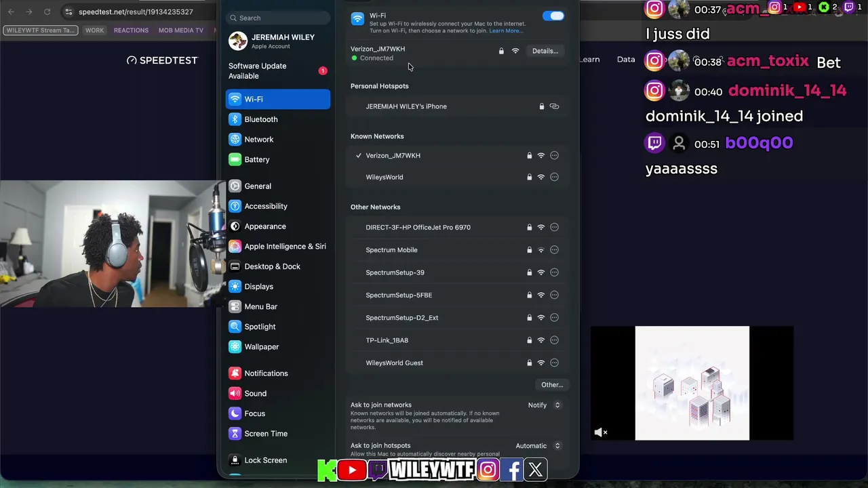Open more options for Spectrum Mobile
The image size is (868, 488).
point(554,250)
